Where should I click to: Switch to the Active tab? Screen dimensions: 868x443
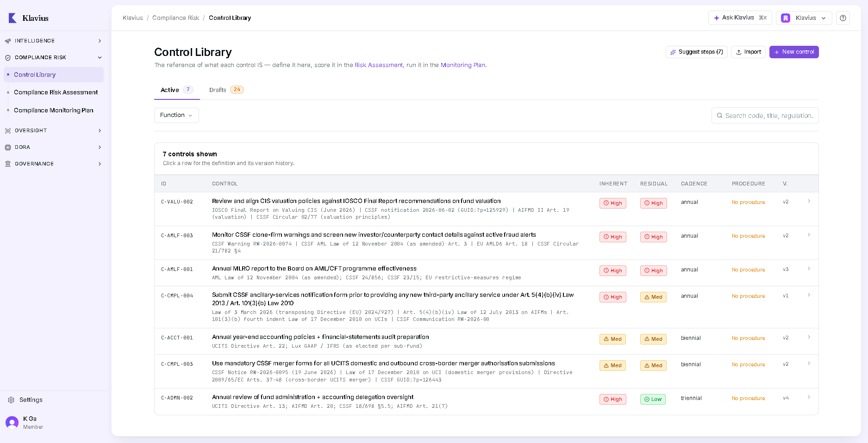tap(177, 90)
